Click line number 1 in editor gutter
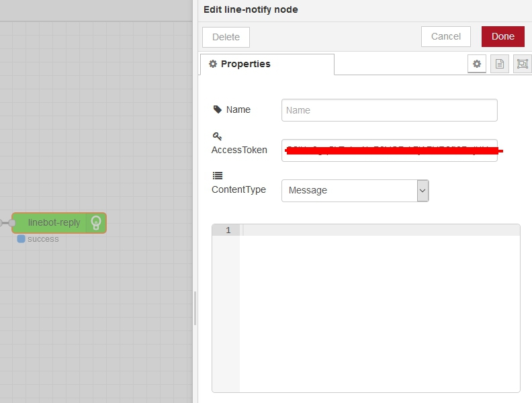The height and width of the screenshot is (403, 532). pos(228,230)
